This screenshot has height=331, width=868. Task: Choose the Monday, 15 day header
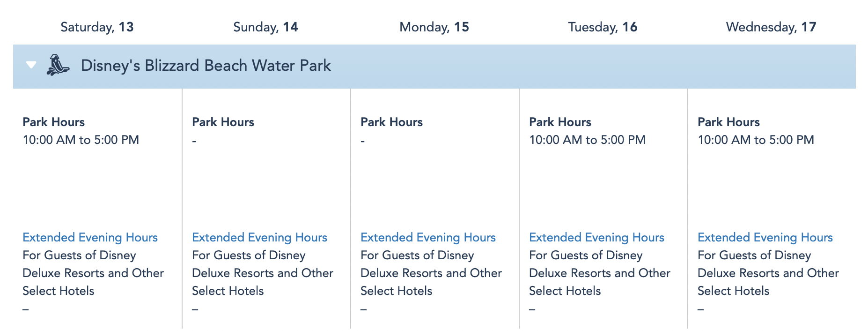coord(434,27)
